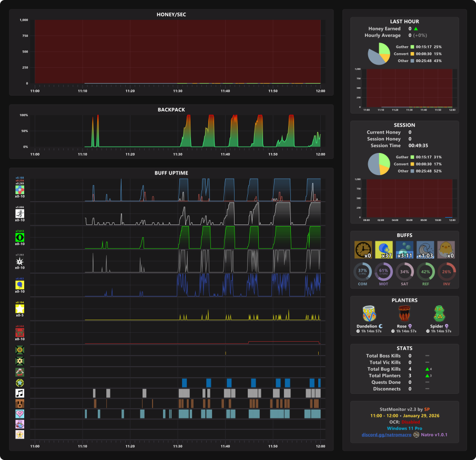Click the Rose planter pot image
Image resolution: width=476 pixels, height=460 pixels.
(x=404, y=313)
